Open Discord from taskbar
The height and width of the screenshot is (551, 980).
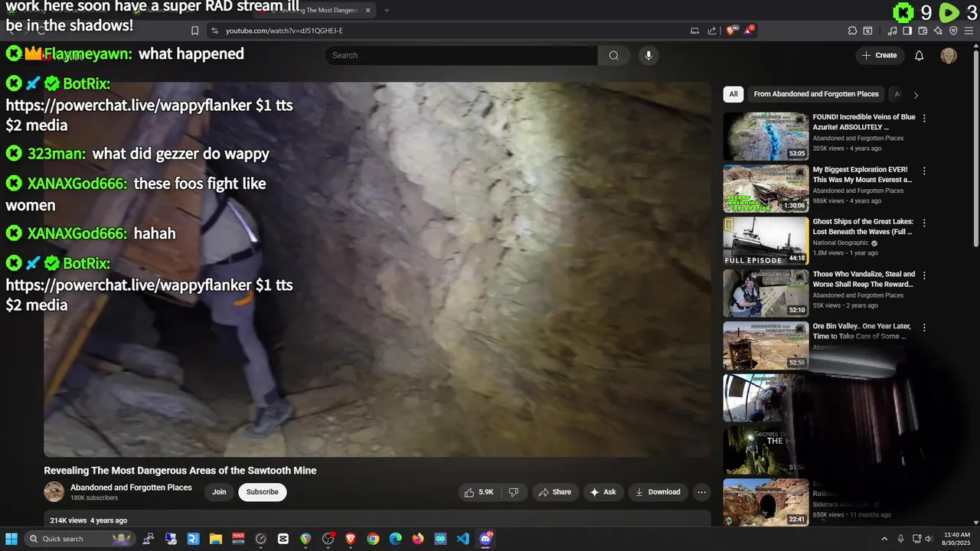point(485,539)
